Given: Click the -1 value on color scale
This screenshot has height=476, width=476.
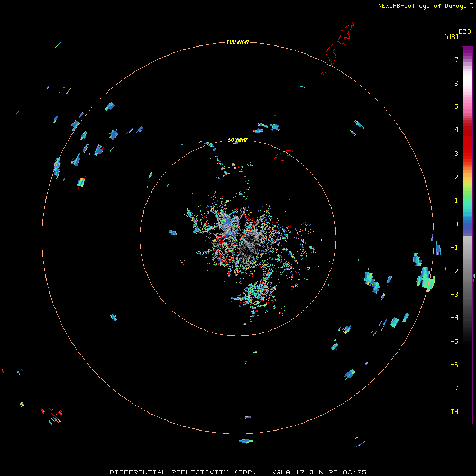Looking at the screenshot, I should click(x=454, y=248).
